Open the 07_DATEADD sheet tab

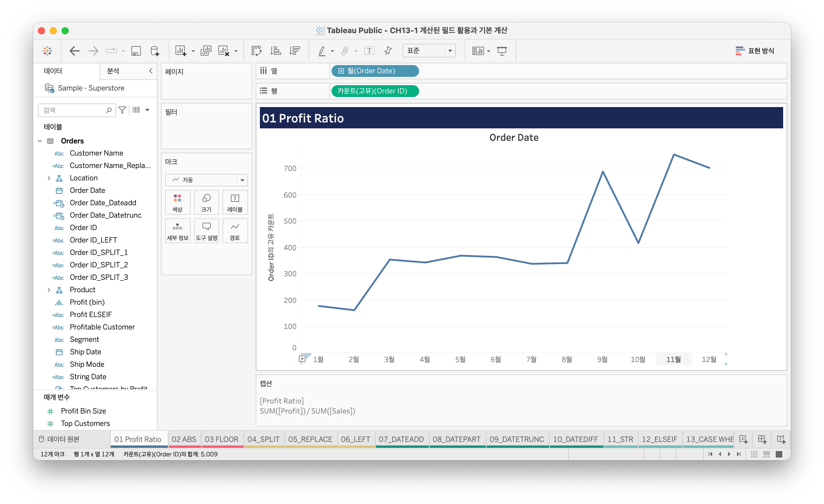click(x=401, y=439)
